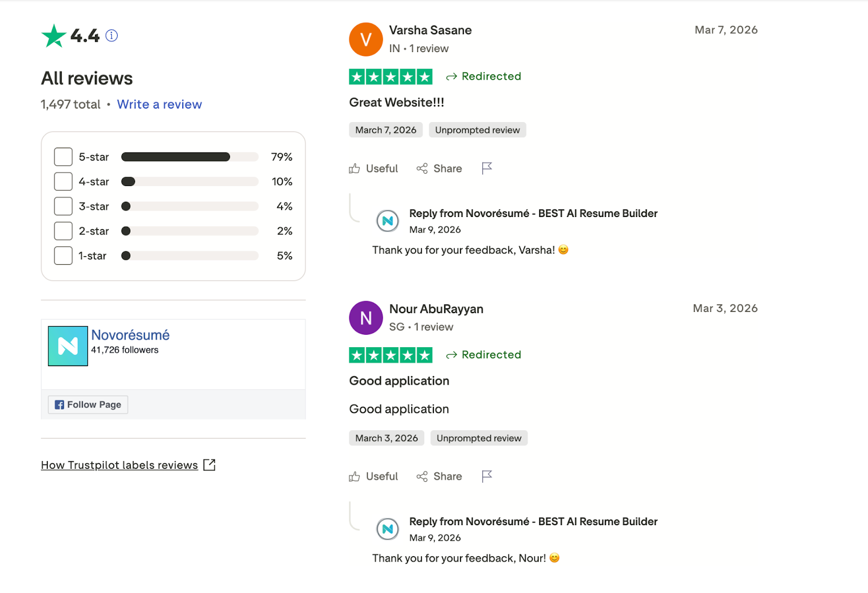Select the 3-star filter checkbox
868x593 pixels.
[x=63, y=206]
